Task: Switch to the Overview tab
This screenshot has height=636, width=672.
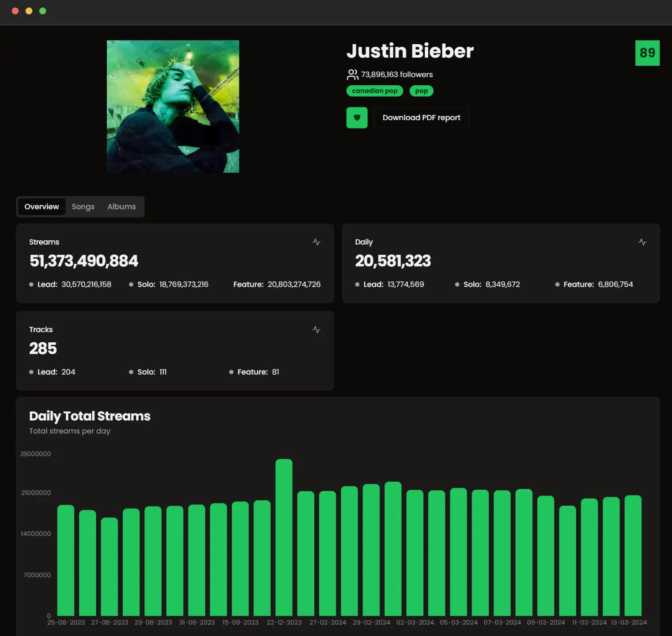Action: click(42, 207)
